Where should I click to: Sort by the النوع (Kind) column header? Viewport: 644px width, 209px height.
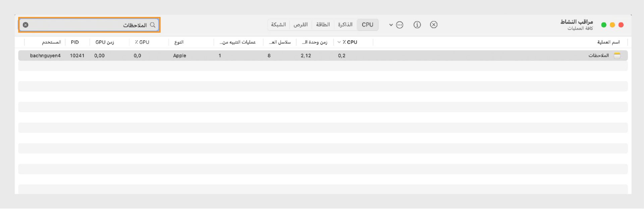point(179,42)
